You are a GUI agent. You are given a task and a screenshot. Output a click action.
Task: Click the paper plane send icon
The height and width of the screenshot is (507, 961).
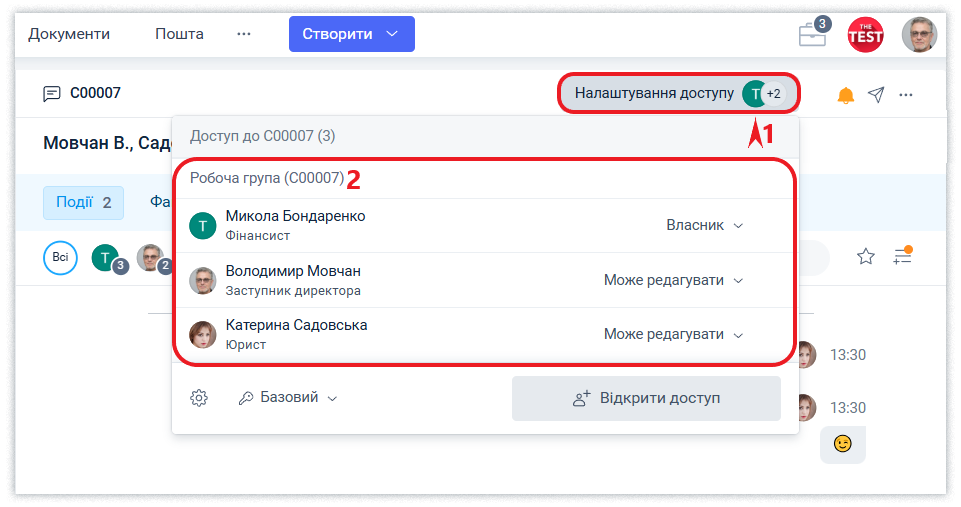[x=876, y=94]
